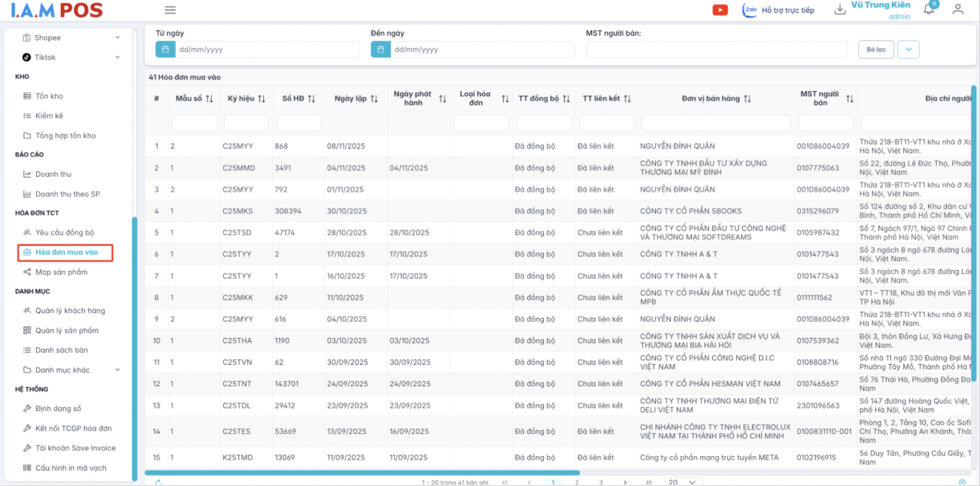980x486 pixels.
Task: Click the MST người bán input field
Action: click(716, 50)
